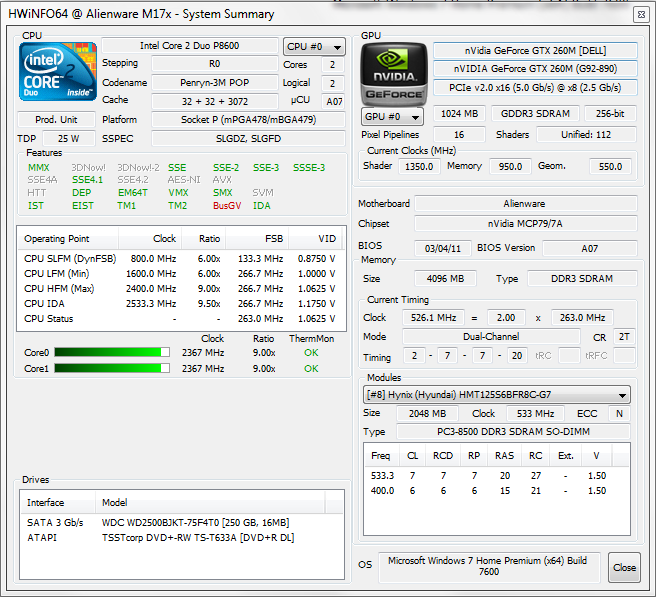Click the Prod. Unit field

point(56,120)
